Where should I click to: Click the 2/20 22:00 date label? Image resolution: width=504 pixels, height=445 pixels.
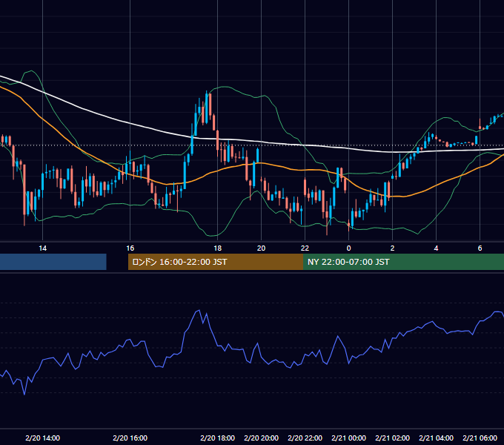pos(305,438)
